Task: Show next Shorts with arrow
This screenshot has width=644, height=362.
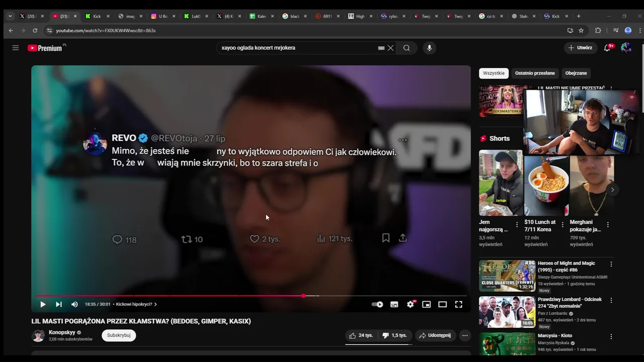Action: (x=612, y=190)
